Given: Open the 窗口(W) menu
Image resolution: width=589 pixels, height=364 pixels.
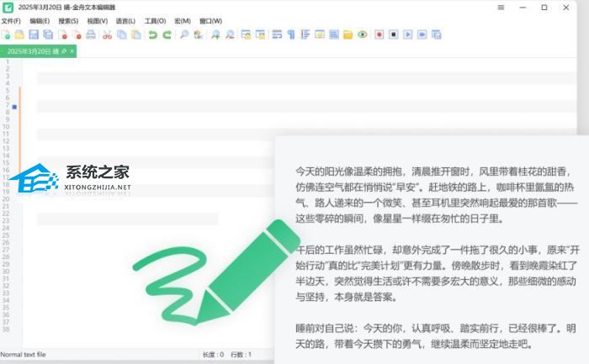Looking at the screenshot, I should [210, 21].
